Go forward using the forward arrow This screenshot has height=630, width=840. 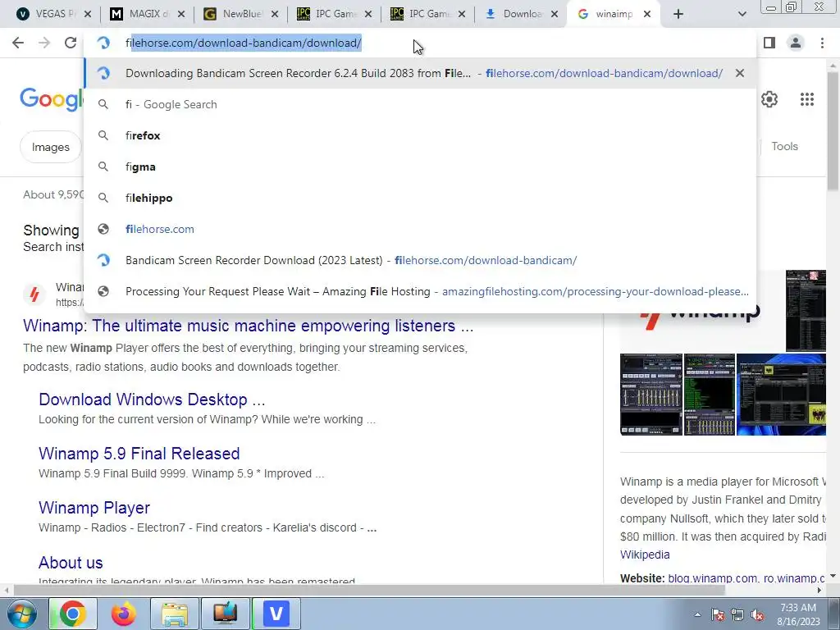[44, 43]
